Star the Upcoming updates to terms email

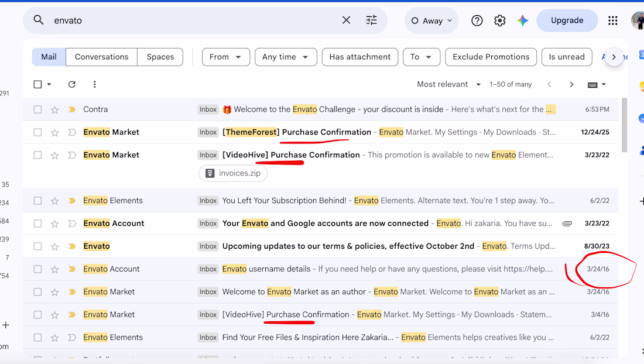[x=54, y=246]
